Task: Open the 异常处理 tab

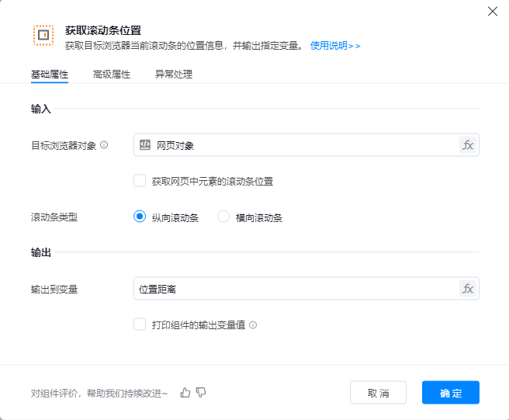Action: (x=174, y=75)
